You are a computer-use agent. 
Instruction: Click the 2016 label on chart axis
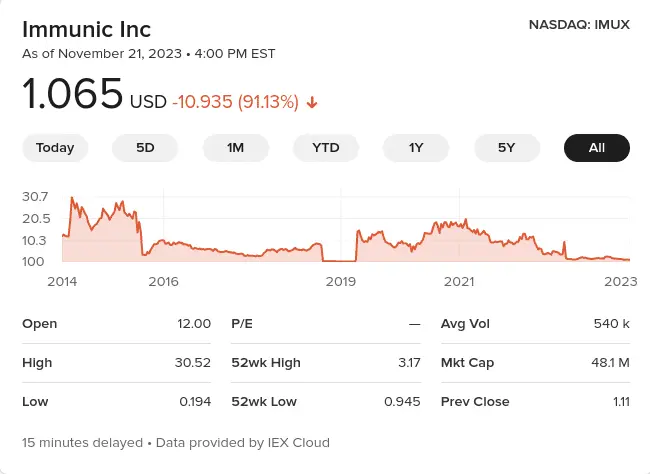[163, 281]
